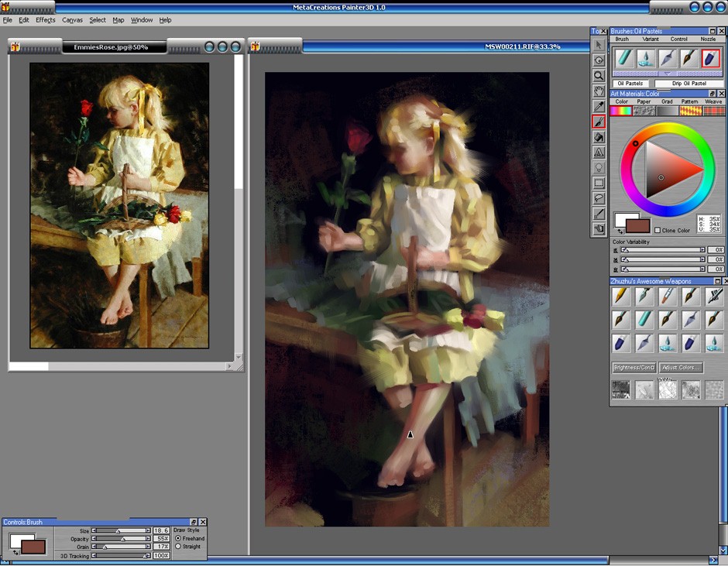Click the grayscale Gradient materials icon
The width and height of the screenshot is (728, 566).
[x=668, y=111]
